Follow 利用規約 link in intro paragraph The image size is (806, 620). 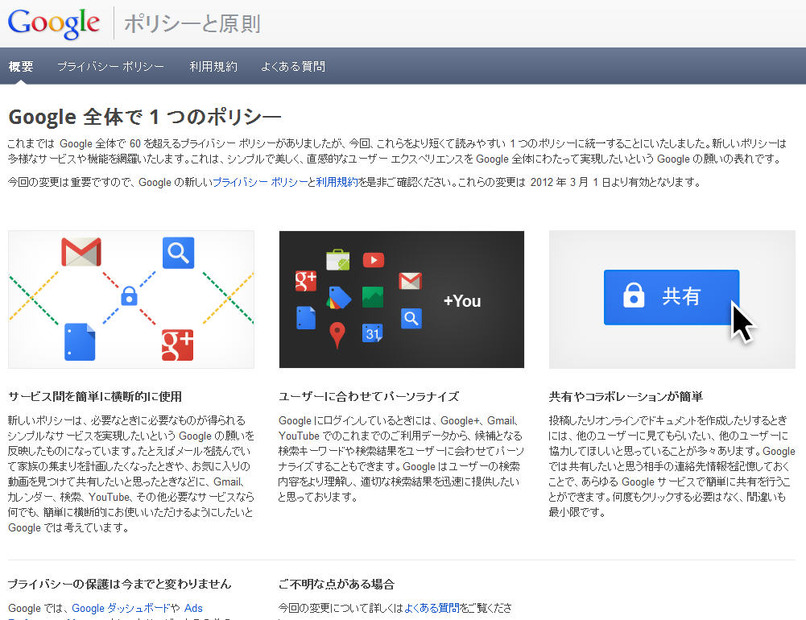pyautogui.click(x=337, y=182)
